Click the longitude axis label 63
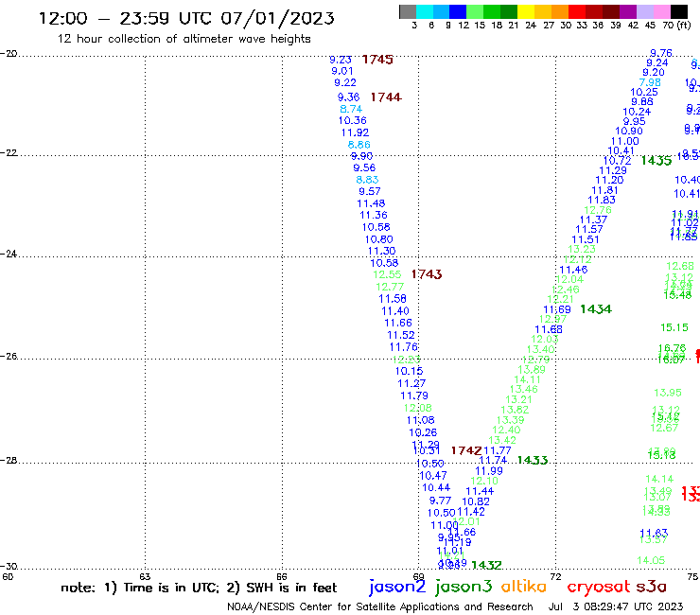This screenshot has width=700, height=615. pos(145,576)
